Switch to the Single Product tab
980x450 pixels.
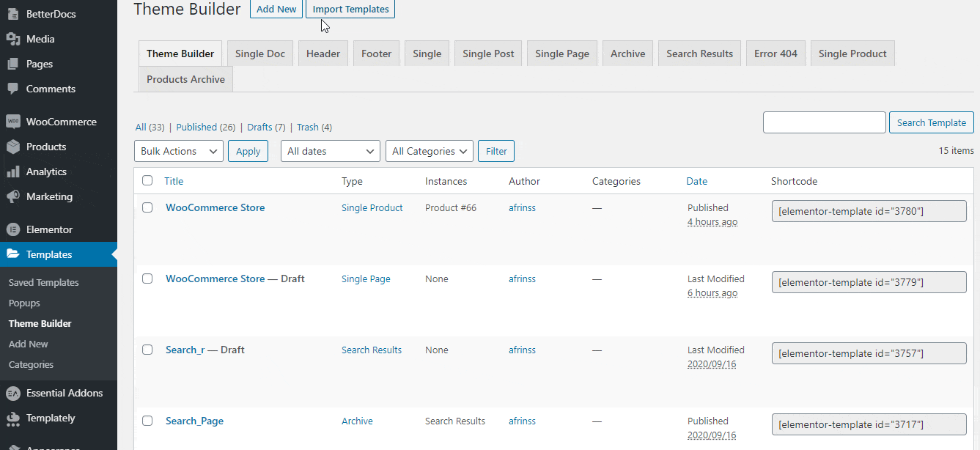(852, 54)
